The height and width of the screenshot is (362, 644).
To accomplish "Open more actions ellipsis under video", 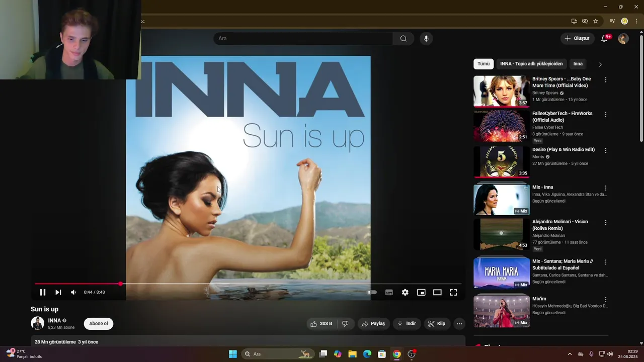I will [459, 324].
